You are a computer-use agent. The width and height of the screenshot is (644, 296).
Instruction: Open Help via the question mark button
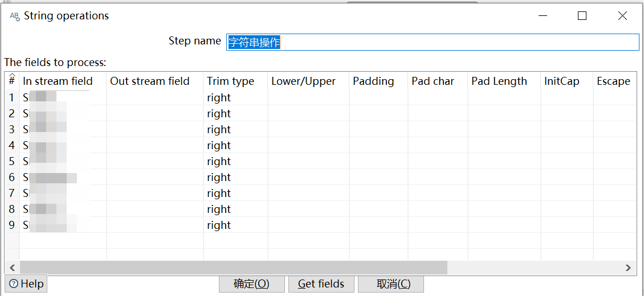click(26, 283)
